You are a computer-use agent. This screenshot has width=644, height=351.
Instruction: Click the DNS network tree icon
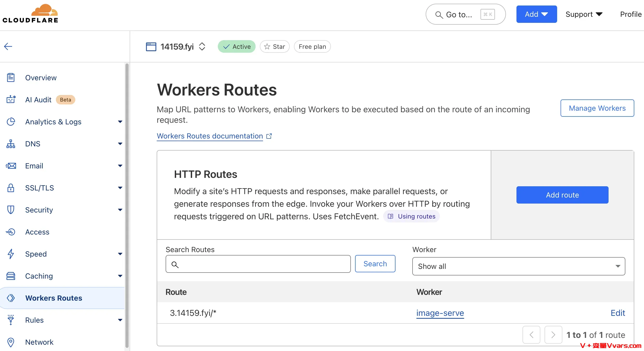[11, 144]
